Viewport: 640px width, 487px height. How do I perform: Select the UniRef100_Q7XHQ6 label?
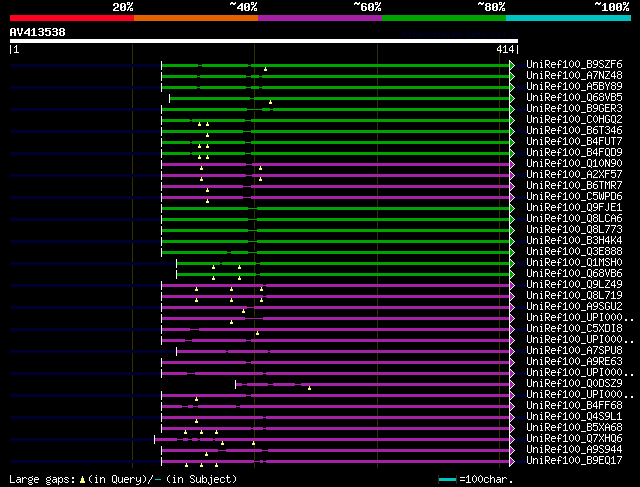tap(574, 439)
